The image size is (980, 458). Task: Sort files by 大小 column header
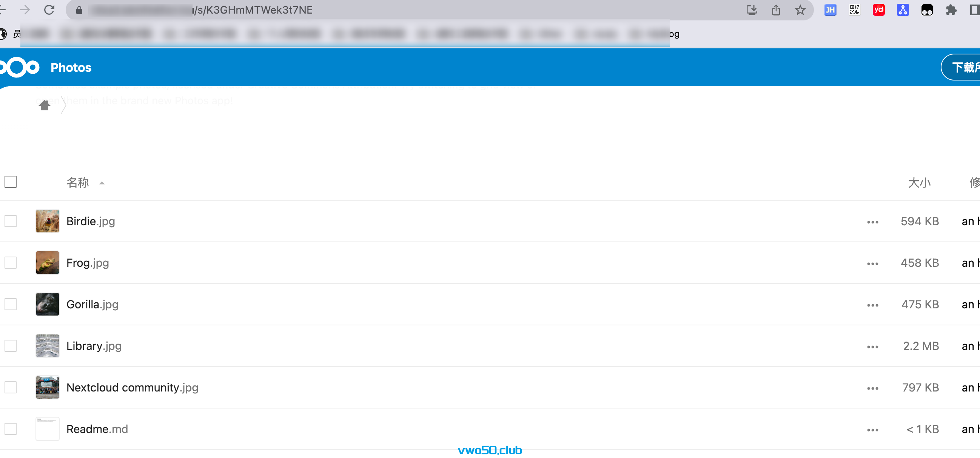(919, 183)
